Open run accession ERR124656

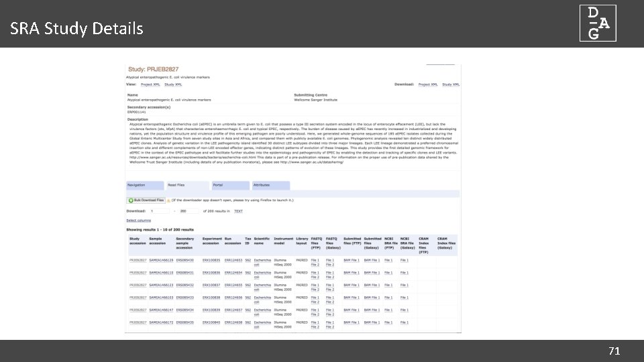[x=233, y=298]
